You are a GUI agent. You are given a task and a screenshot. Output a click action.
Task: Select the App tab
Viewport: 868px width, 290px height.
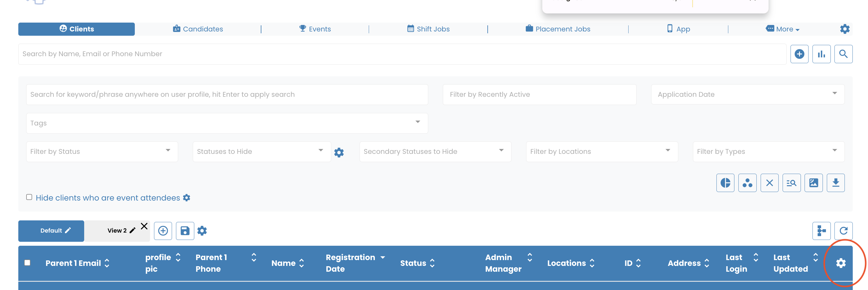coord(678,29)
